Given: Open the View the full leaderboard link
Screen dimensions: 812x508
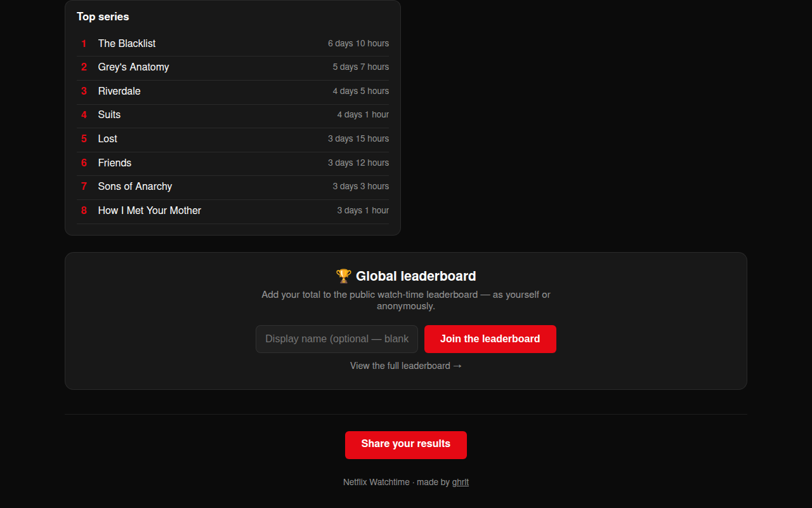Looking at the screenshot, I should coord(406,366).
